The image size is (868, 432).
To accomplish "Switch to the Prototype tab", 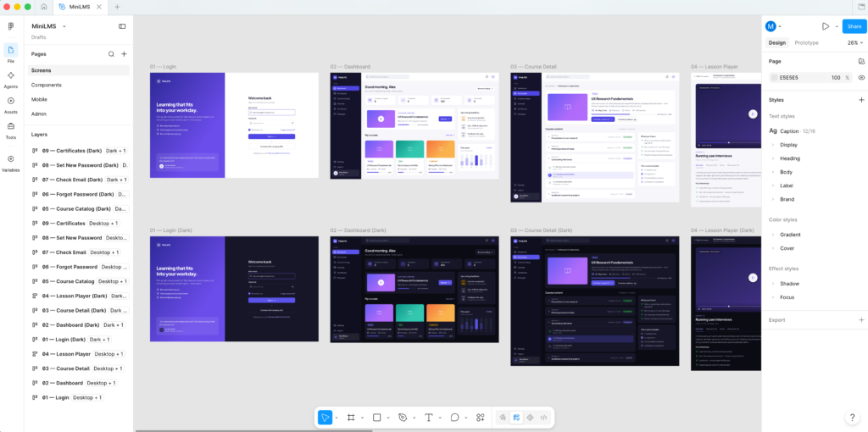I will coord(806,42).
